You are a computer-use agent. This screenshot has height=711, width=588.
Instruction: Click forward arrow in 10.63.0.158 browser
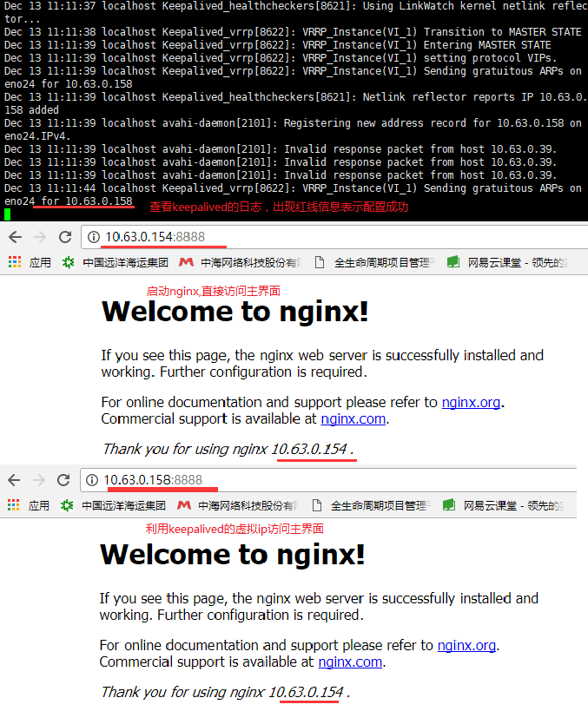click(x=39, y=480)
